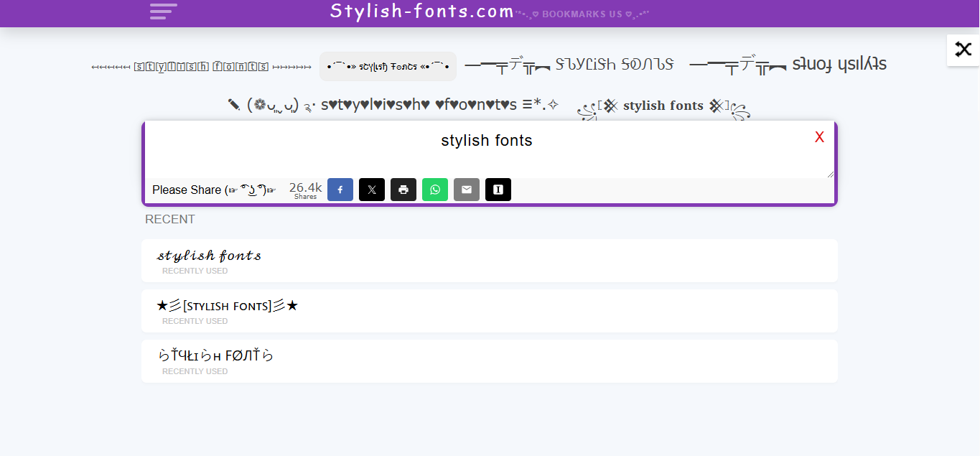Image resolution: width=980 pixels, height=456 pixels.
Task: Click RECENTLY USED label under star-bracketed font
Action: coord(195,321)
